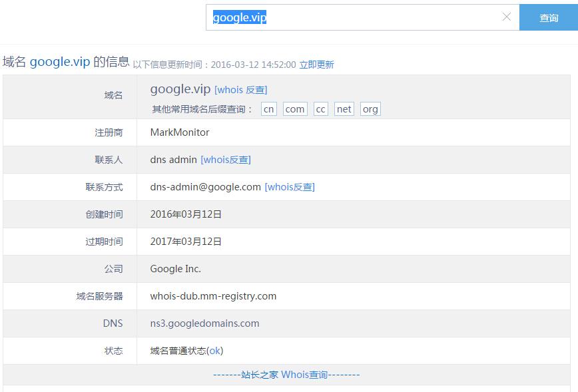Click the 过期时间 row label
The height and width of the screenshot is (392, 578).
click(x=104, y=242)
